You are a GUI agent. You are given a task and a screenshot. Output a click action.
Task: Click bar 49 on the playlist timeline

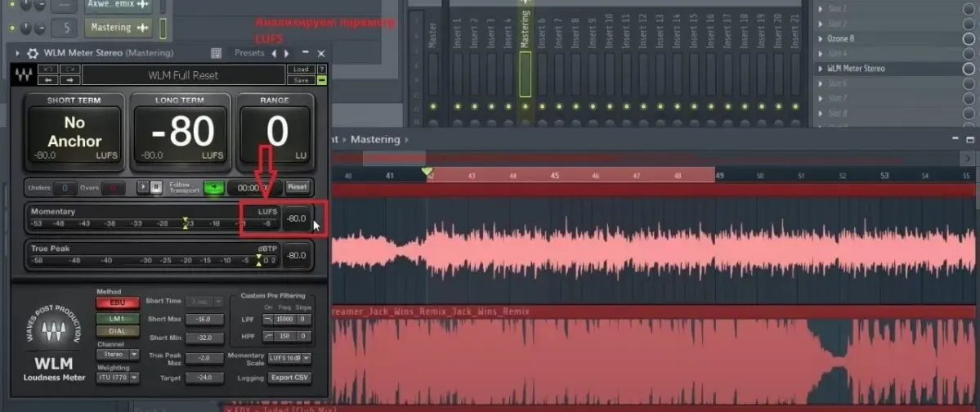click(719, 177)
